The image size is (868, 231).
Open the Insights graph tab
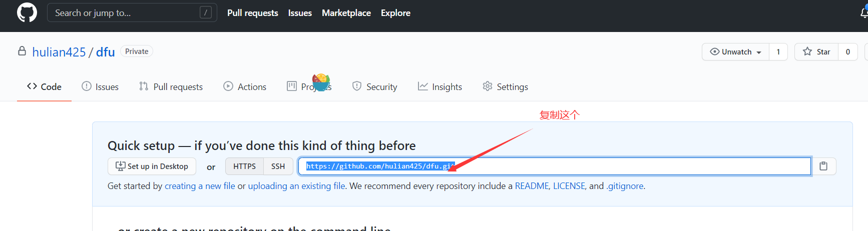point(440,86)
